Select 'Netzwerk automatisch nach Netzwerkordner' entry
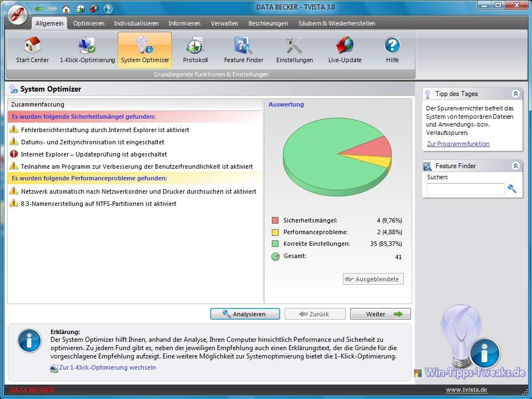This screenshot has height=399, width=532. click(x=135, y=191)
